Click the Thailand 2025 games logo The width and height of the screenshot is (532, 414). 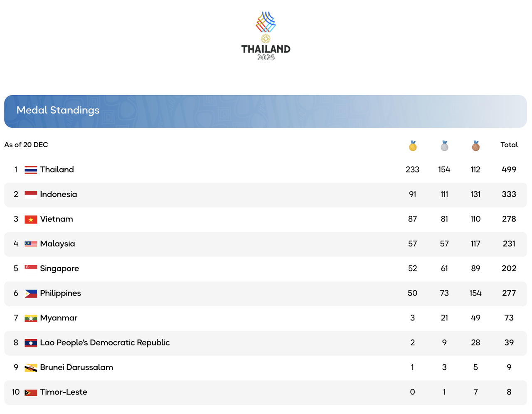266,36
